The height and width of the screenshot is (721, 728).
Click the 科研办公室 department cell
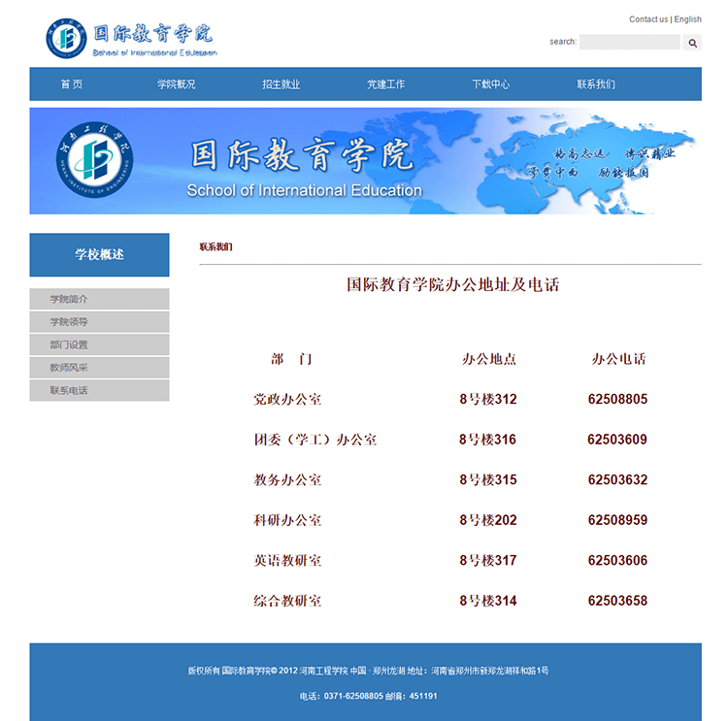287,520
